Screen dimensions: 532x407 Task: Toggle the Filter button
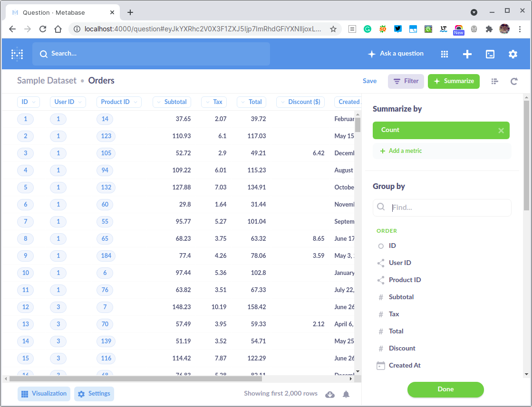tap(406, 81)
